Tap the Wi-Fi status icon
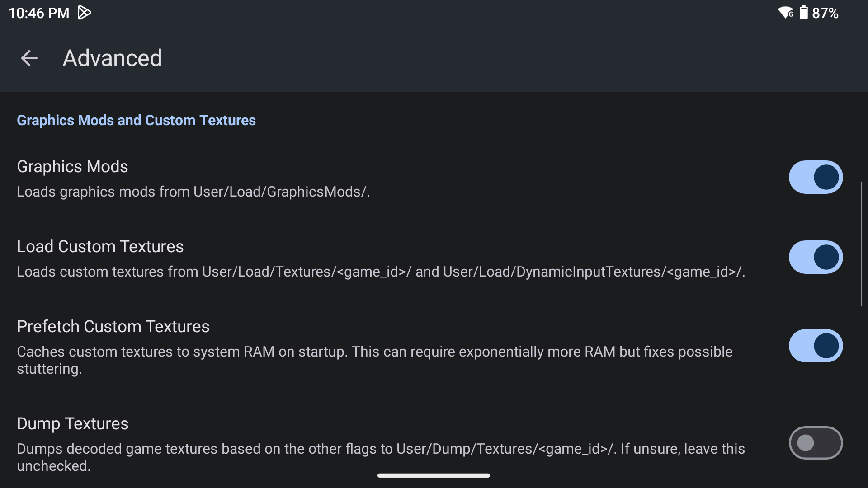The image size is (868, 488). click(x=785, y=13)
